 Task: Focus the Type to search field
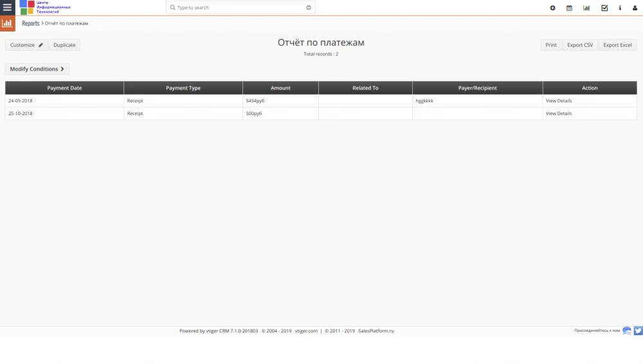pos(240,7)
